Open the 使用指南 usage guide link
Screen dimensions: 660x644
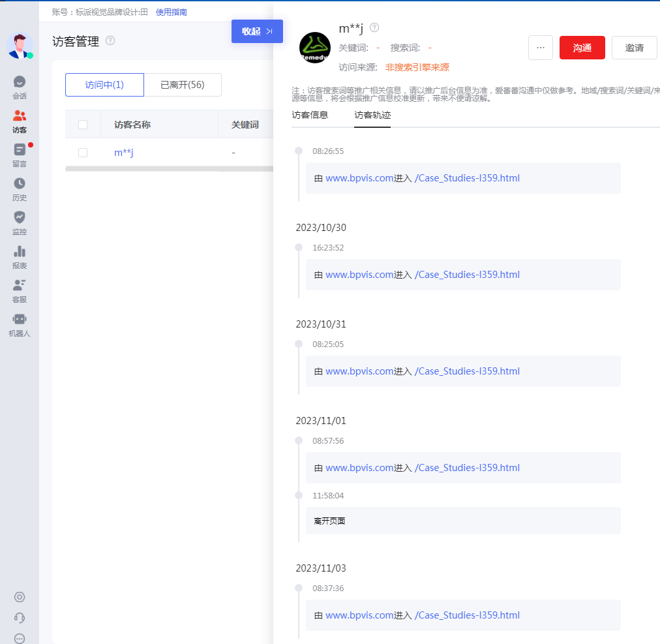coord(172,12)
